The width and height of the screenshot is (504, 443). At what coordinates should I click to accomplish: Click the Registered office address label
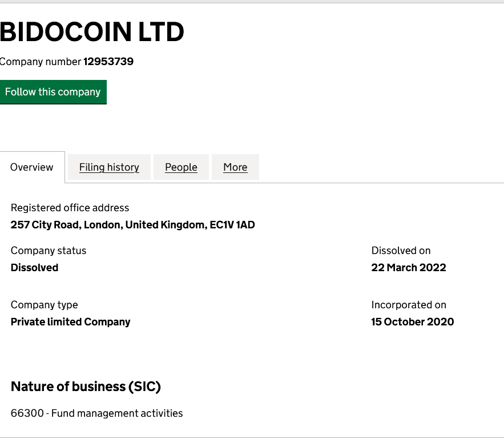(x=70, y=208)
